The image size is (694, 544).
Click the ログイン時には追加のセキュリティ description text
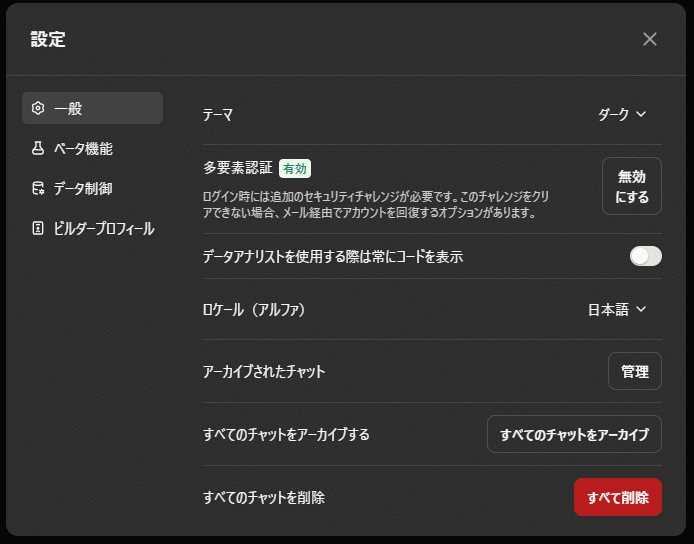376,204
